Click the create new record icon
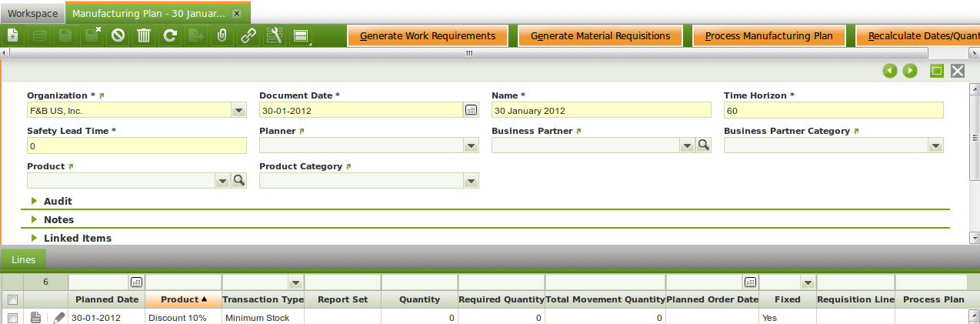Image resolution: width=980 pixels, height=324 pixels. point(13,35)
